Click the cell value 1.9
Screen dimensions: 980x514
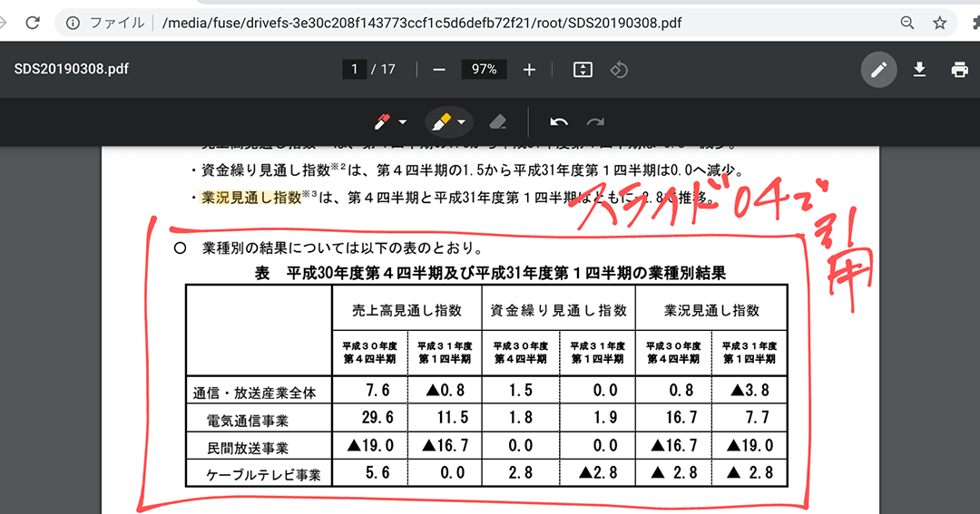pyautogui.click(x=605, y=417)
